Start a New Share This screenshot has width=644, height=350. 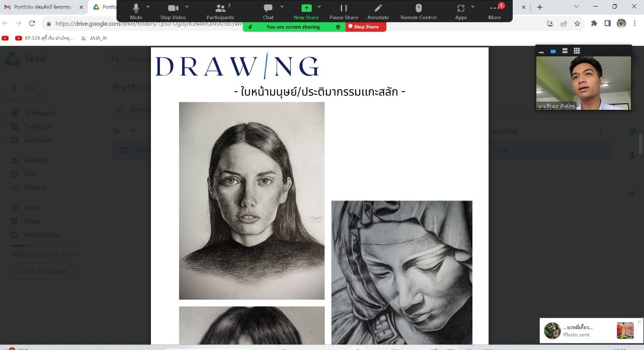point(306,11)
